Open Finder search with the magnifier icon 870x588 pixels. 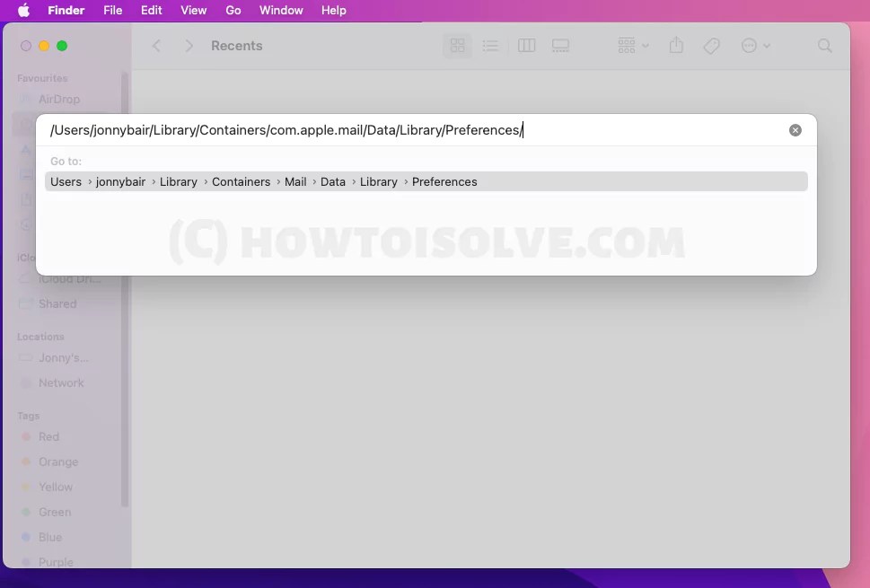pyautogui.click(x=824, y=45)
